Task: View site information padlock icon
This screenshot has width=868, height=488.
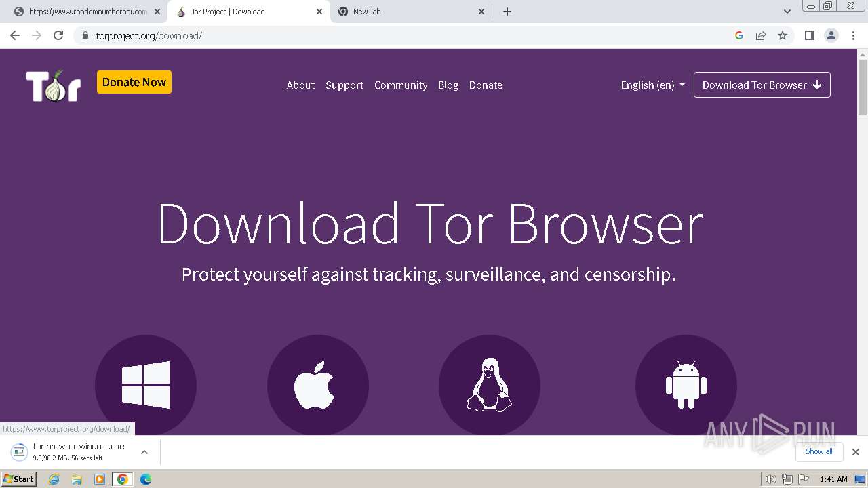Action: pyautogui.click(x=85, y=35)
